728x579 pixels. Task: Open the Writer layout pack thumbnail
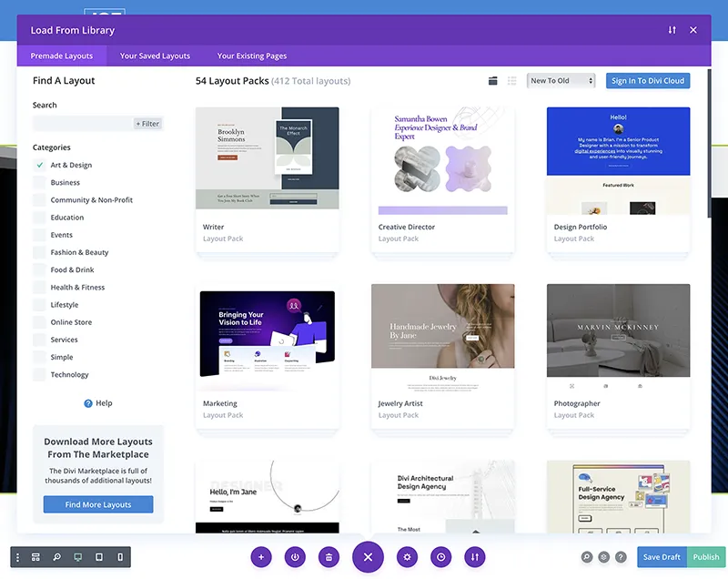268,158
